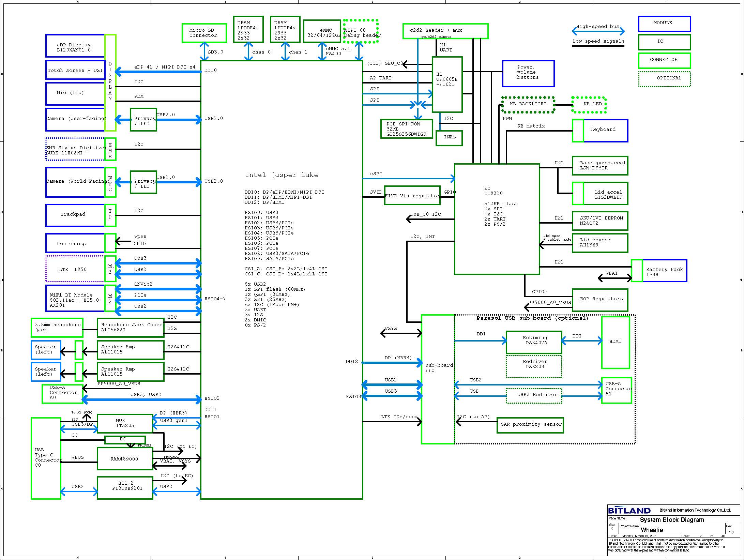The image size is (744, 560).
Task: Click the Micro SD Connector block
Action: click(204, 33)
